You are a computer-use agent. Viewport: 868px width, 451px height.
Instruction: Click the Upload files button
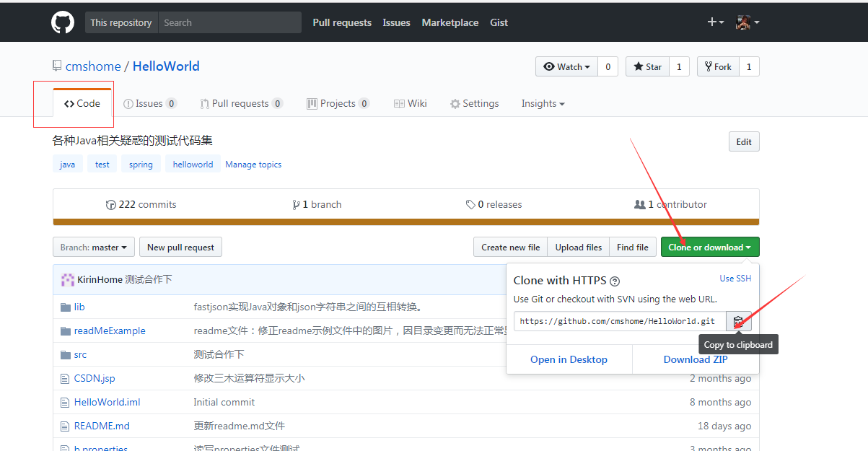[x=579, y=248]
